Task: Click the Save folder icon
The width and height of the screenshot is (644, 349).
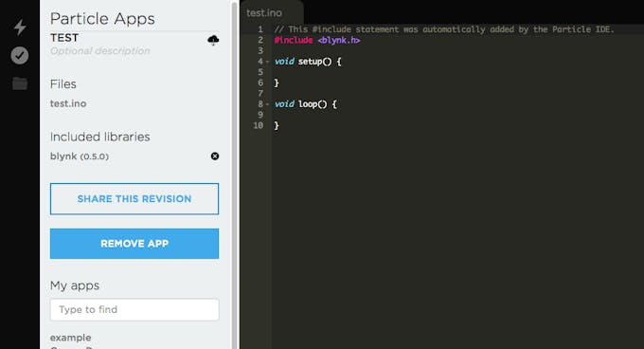Action: (x=20, y=83)
